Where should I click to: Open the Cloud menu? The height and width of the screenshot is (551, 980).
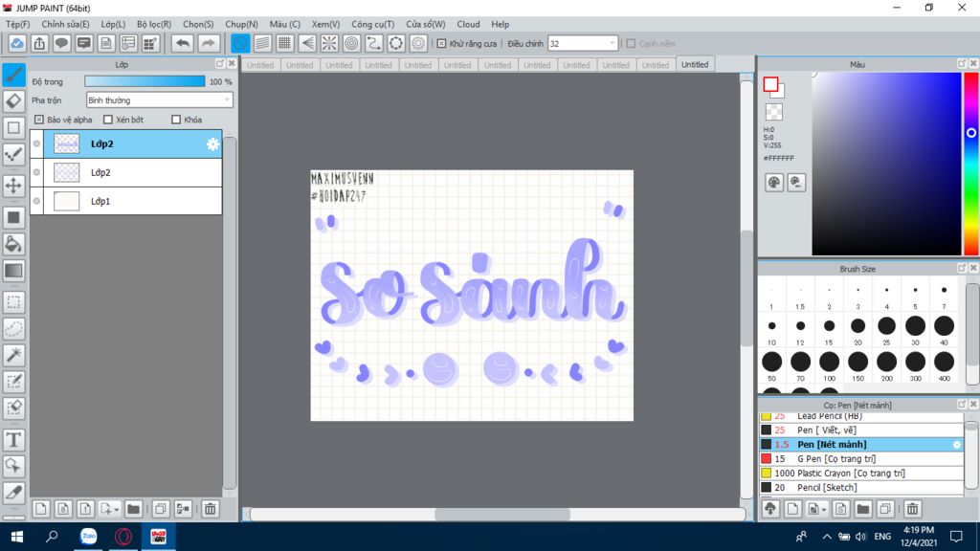(468, 24)
